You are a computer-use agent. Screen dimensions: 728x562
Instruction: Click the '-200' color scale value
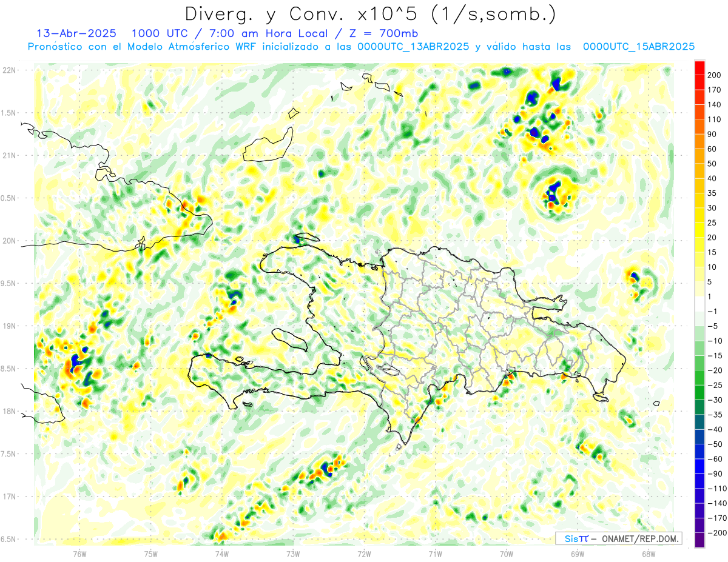pos(716,533)
